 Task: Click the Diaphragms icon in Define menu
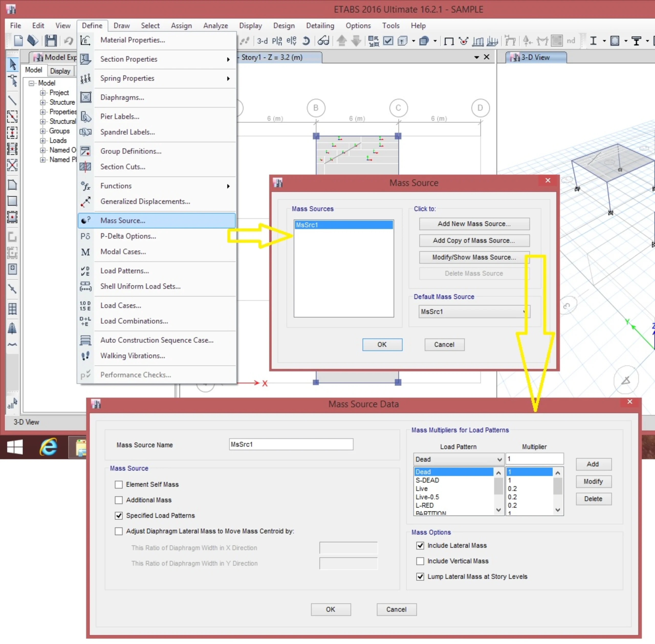coord(86,97)
